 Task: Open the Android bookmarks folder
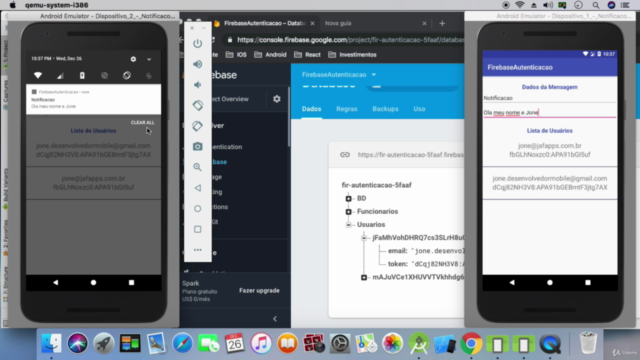[x=270, y=55]
